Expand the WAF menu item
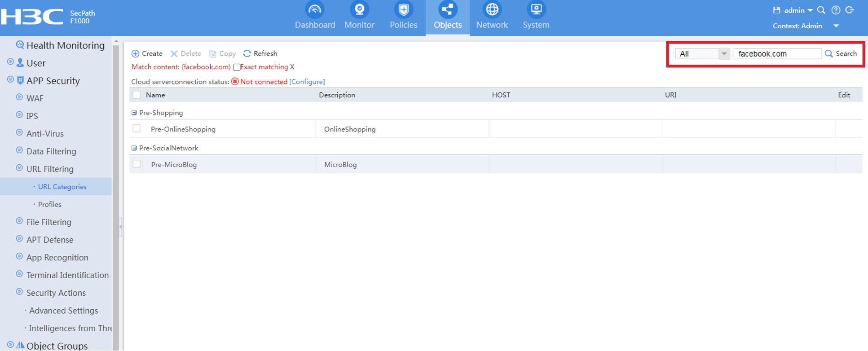 19,97
